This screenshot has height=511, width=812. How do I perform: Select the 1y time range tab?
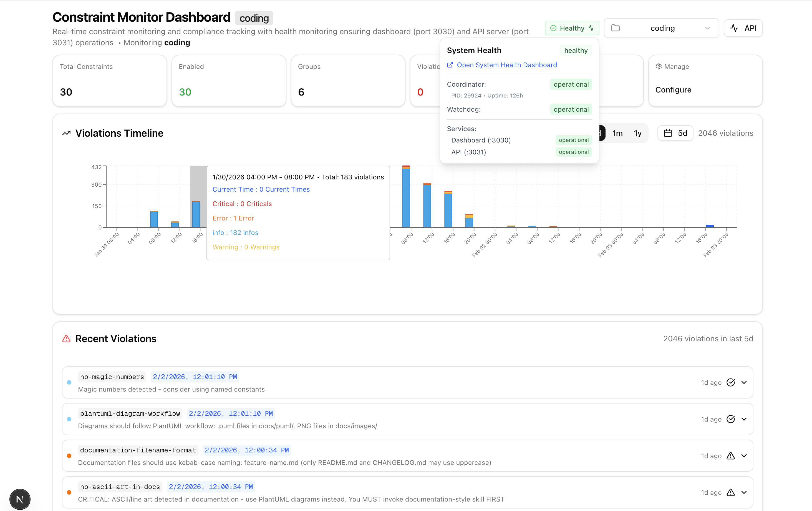[637, 133]
